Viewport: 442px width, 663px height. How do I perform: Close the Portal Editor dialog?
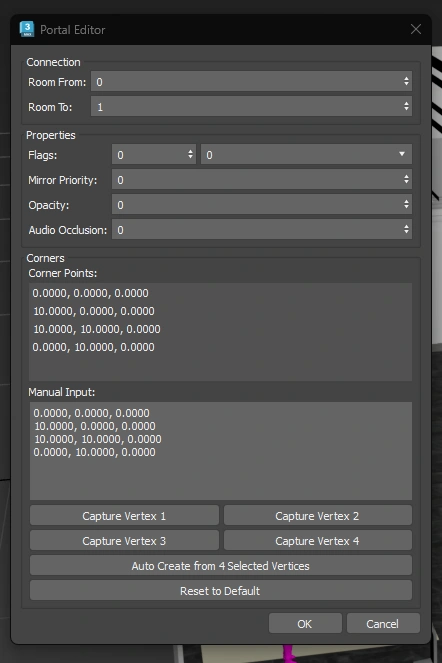(x=416, y=29)
